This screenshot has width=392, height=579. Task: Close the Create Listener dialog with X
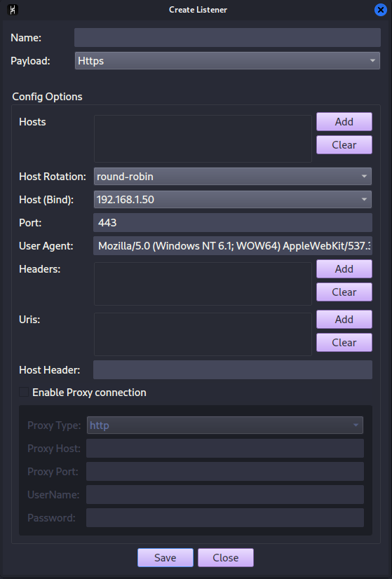(x=380, y=10)
